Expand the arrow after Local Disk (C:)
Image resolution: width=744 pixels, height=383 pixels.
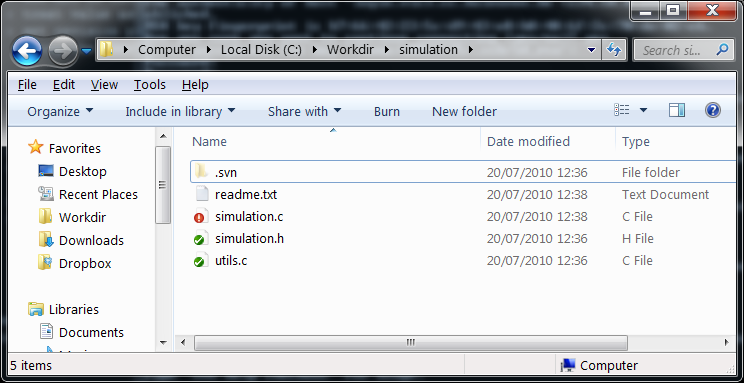[315, 50]
